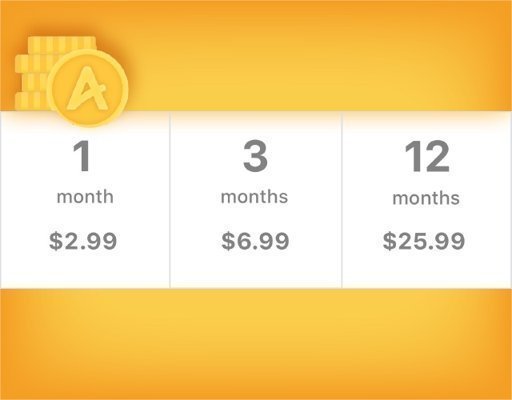Click the blank area beneath the $6.99 price
512x400 pixels.
point(256,270)
